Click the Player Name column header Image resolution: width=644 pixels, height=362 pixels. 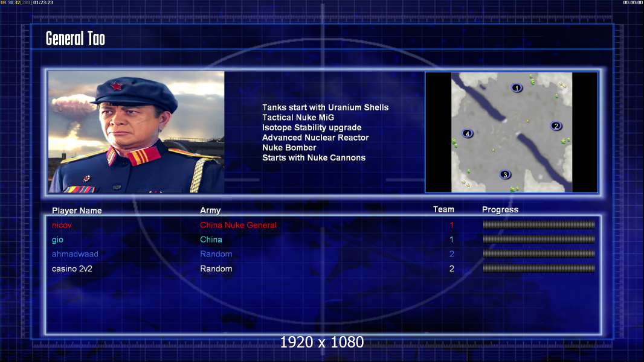tap(77, 211)
